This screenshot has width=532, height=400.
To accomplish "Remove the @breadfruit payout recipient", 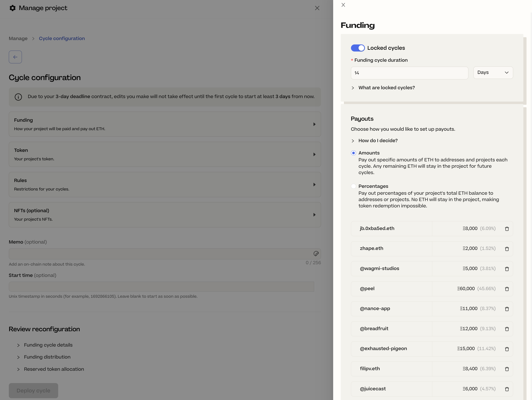I will (507, 329).
